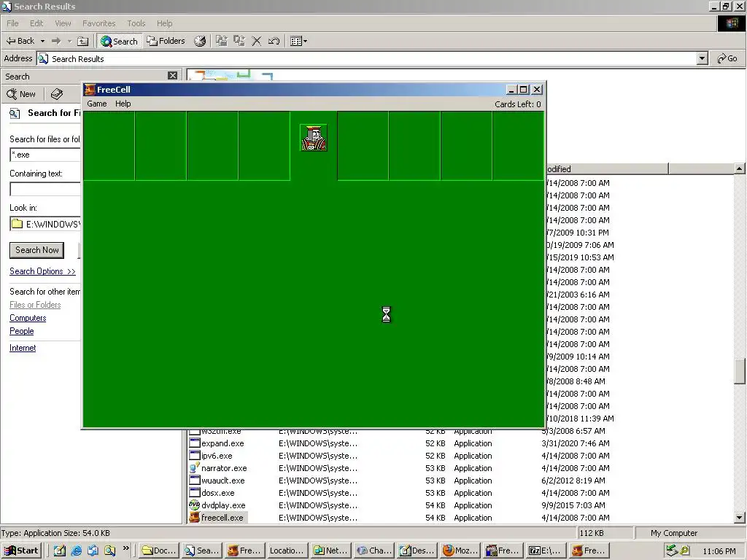This screenshot has width=747, height=560.
Task: Click the Containing text input field
Action: click(45, 189)
